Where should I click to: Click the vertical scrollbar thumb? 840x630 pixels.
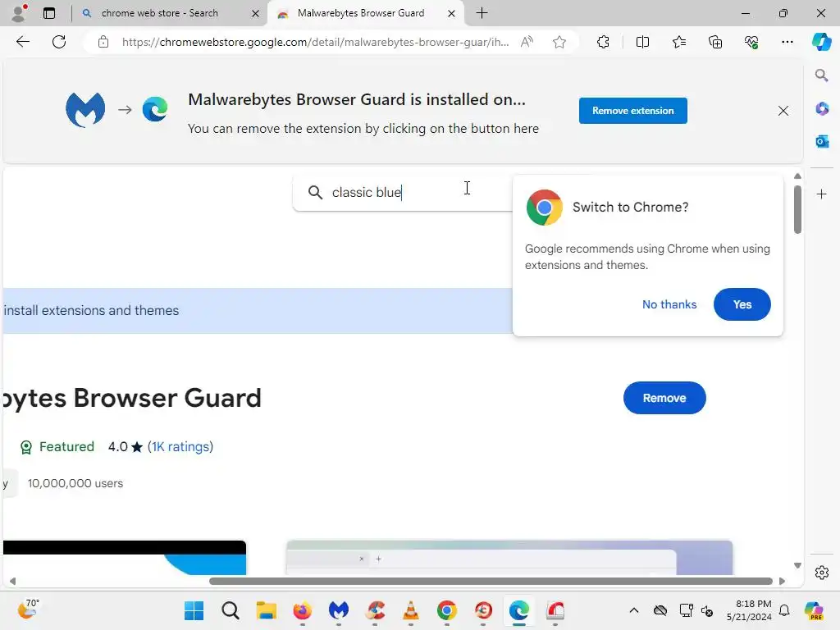(797, 209)
